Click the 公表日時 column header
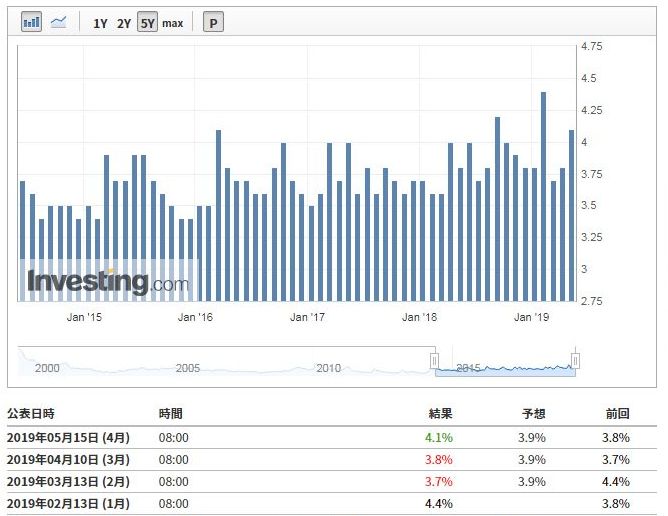Image resolution: width=668 pixels, height=516 pixels. coord(31,413)
